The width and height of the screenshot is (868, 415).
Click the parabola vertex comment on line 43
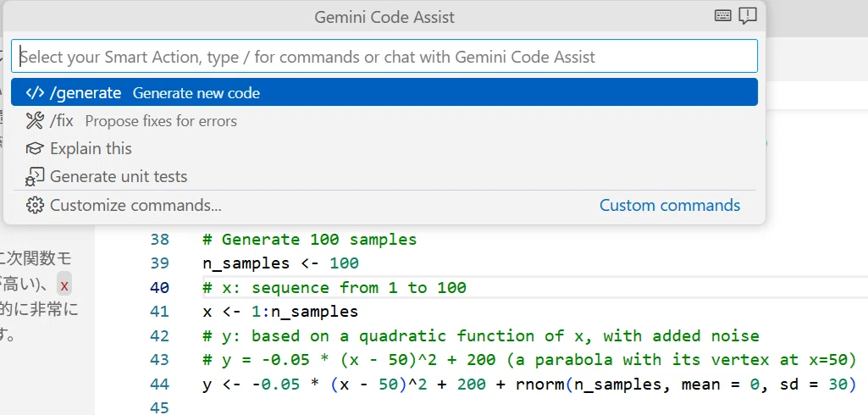click(x=529, y=360)
